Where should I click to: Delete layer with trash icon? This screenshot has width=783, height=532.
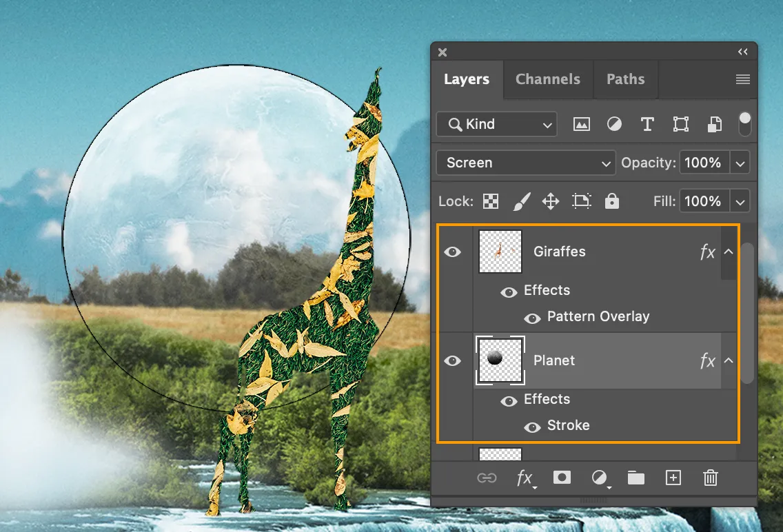pos(710,478)
